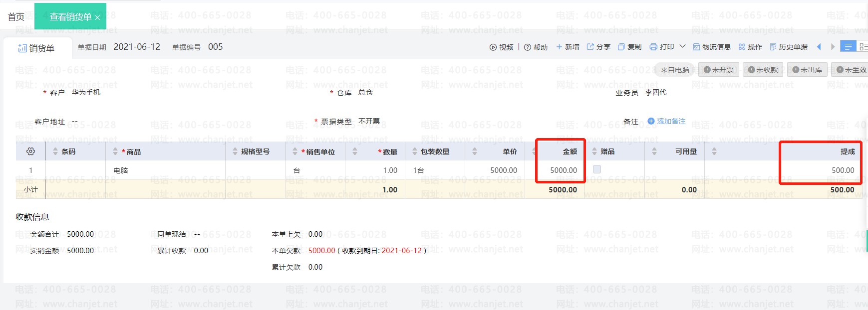Viewport: 868px width, 310px height.
Task: Open 帮助 help
Action: coord(536,47)
